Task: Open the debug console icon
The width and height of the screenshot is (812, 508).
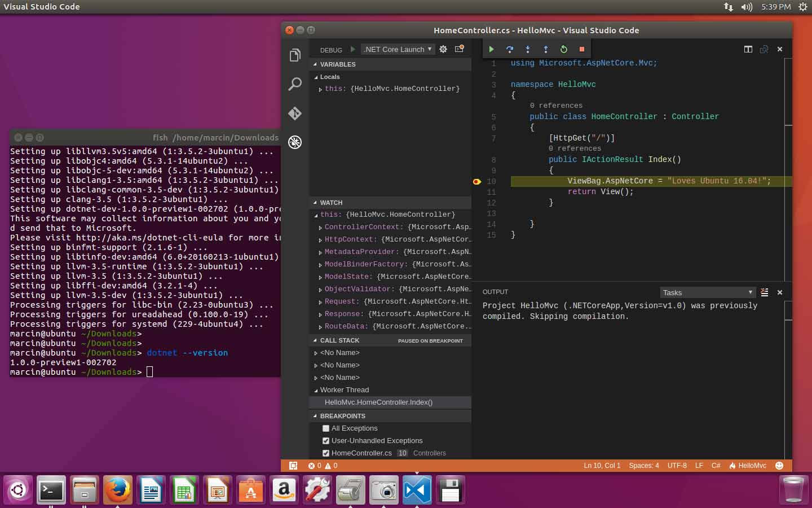Action: click(460, 49)
